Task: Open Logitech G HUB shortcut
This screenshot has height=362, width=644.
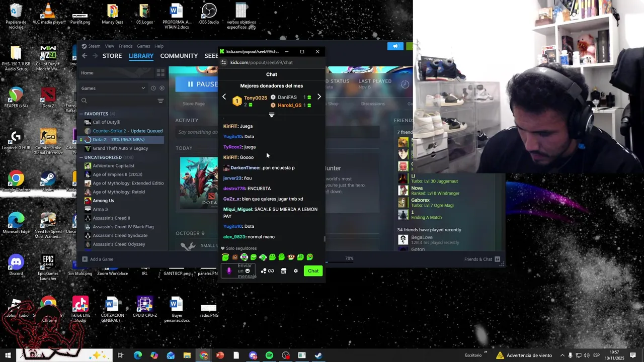Action: coord(16,139)
